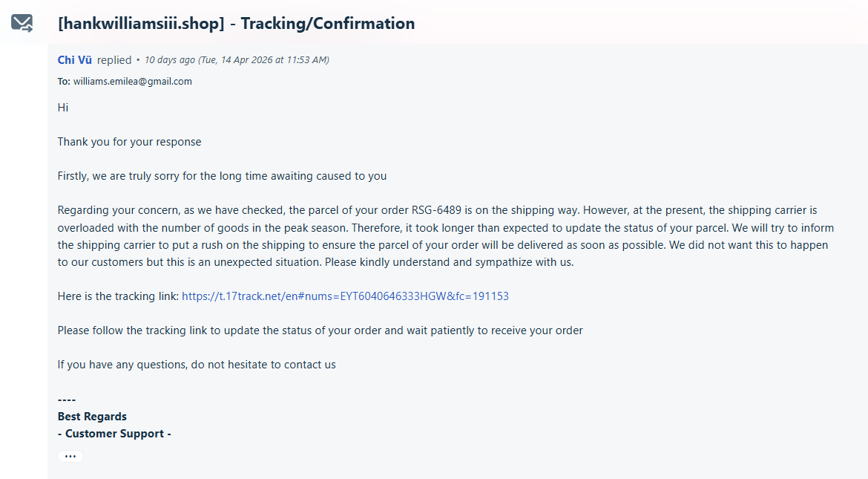Open sender Chi Vũ's profile
868x479 pixels.
pyautogui.click(x=75, y=60)
